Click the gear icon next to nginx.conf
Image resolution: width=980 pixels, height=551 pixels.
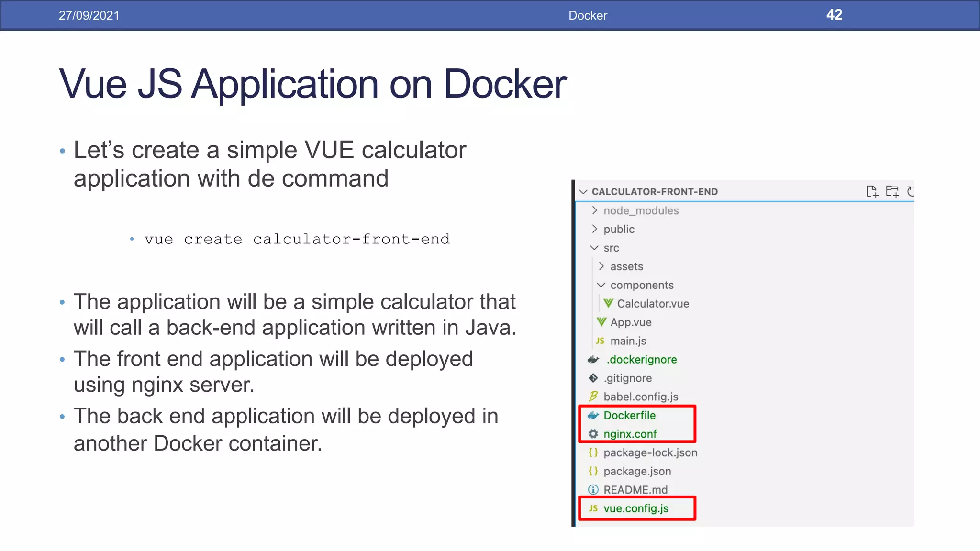[x=593, y=434]
